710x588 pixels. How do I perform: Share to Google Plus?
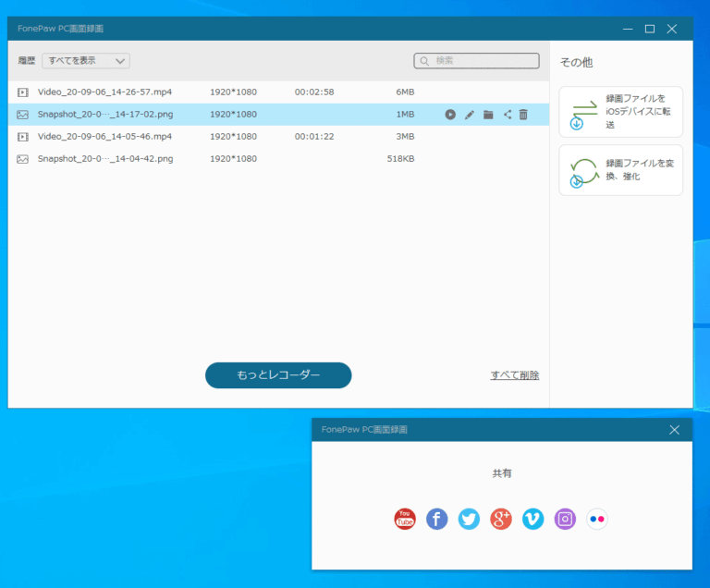point(501,520)
